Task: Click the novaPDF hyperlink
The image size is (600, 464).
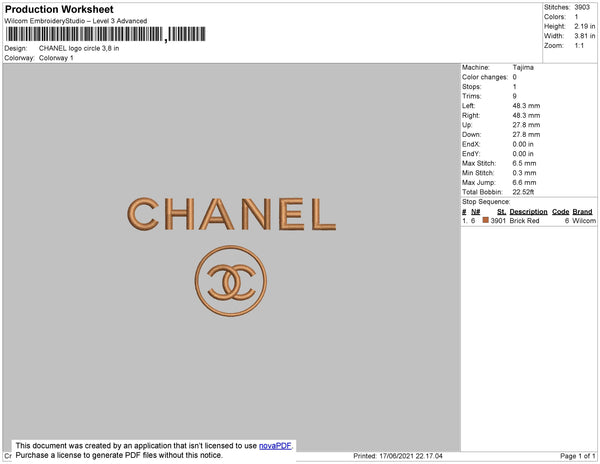Action: (275, 446)
